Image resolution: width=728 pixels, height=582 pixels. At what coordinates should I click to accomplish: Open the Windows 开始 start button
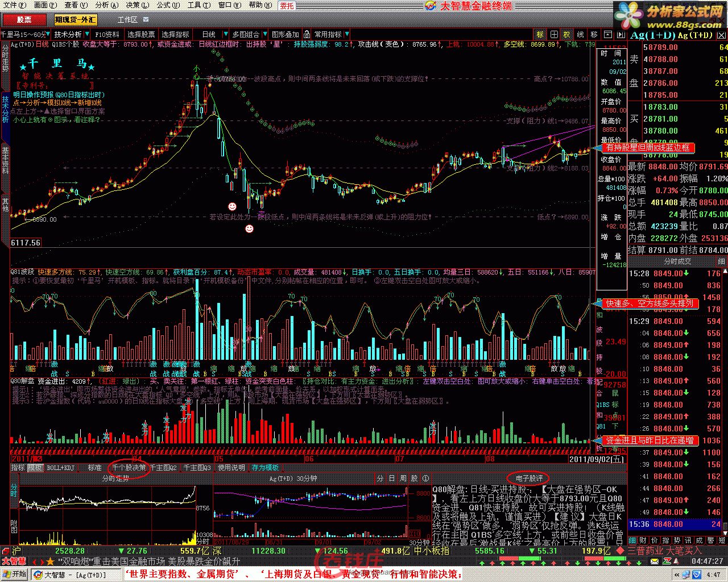tap(15, 575)
